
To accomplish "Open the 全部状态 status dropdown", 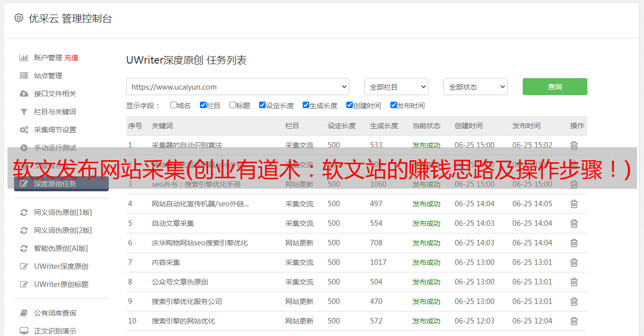I will point(475,87).
